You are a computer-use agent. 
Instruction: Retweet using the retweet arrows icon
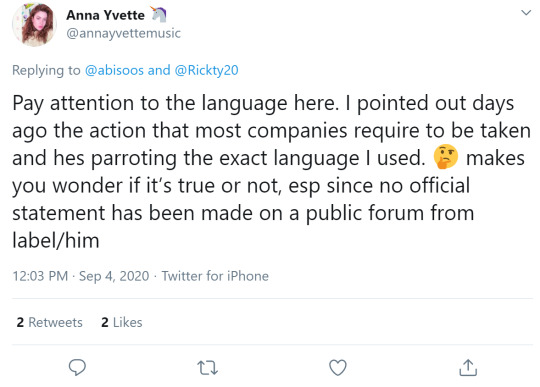208,368
